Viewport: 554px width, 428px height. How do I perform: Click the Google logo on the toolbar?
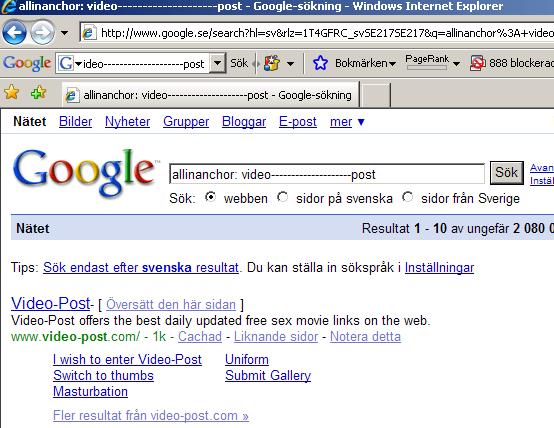(27, 63)
